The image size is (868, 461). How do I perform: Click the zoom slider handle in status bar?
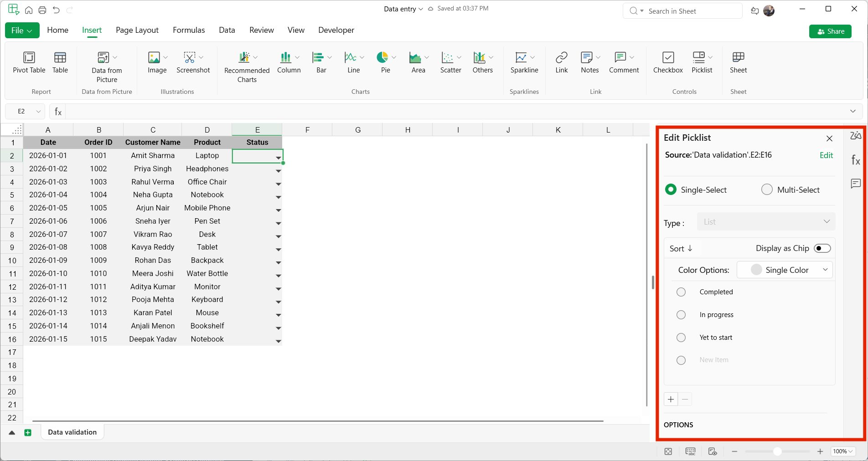tap(777, 451)
